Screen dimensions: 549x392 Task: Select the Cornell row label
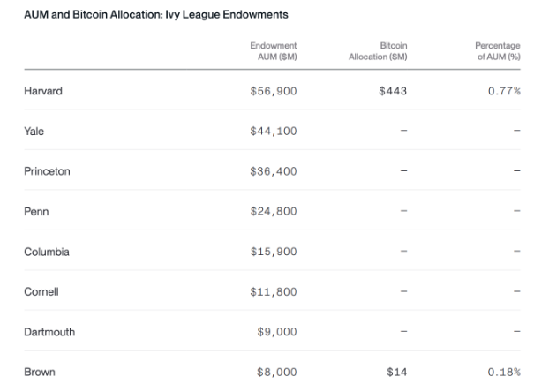point(41,292)
